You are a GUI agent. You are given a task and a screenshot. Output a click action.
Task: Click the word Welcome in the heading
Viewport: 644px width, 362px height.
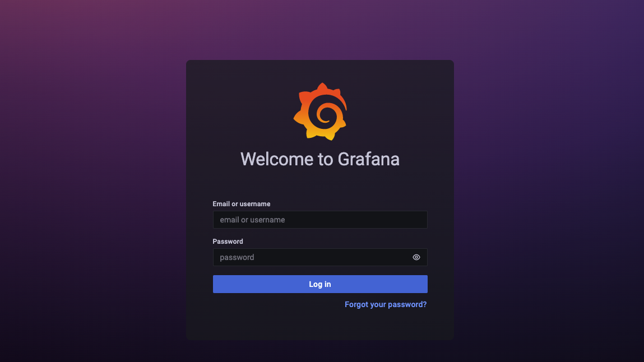277,159
